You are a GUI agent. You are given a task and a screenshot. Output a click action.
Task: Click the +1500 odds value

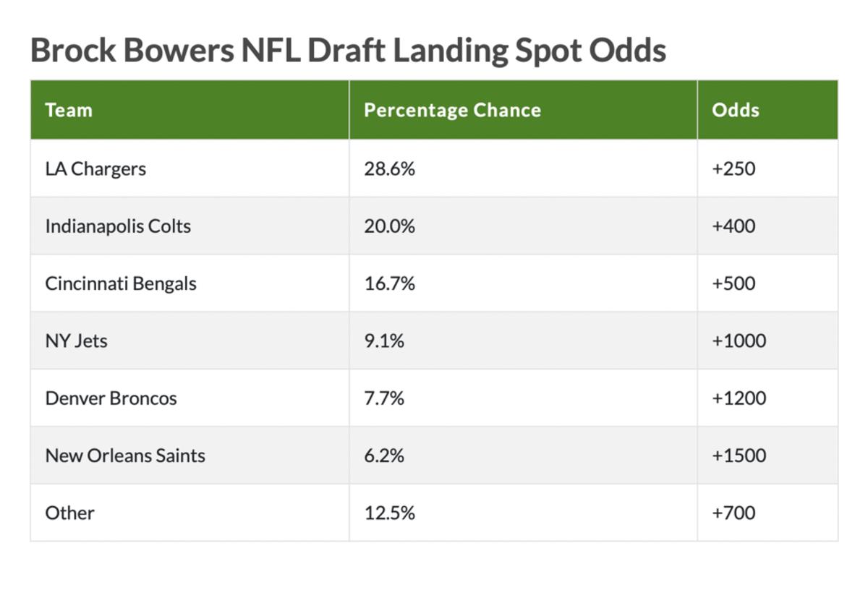[739, 456]
